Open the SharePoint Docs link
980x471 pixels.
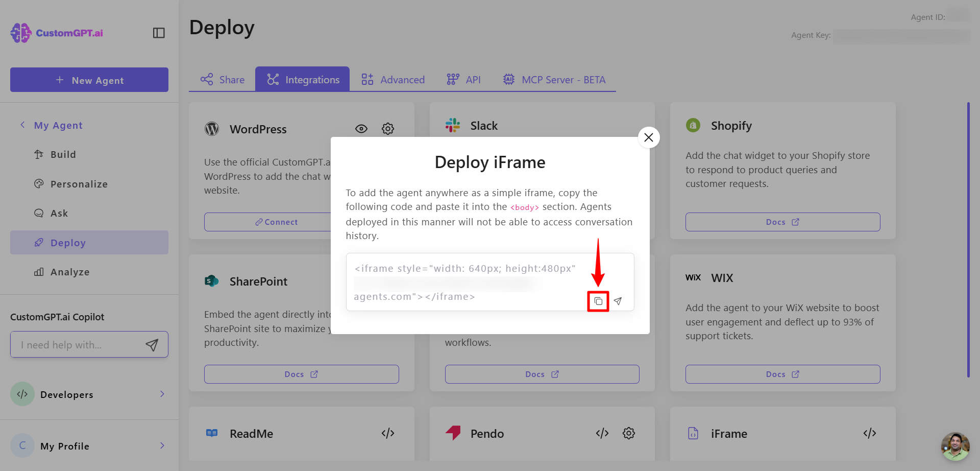[x=301, y=374]
